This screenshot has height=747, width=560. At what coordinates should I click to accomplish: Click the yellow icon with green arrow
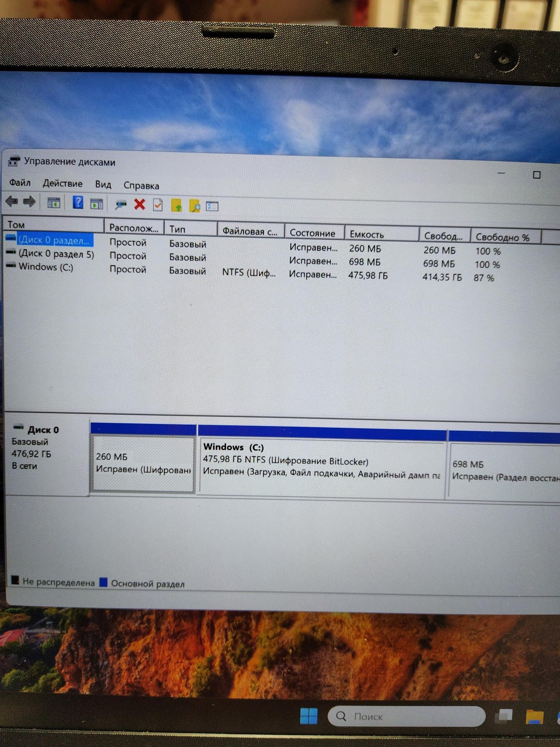(x=176, y=205)
